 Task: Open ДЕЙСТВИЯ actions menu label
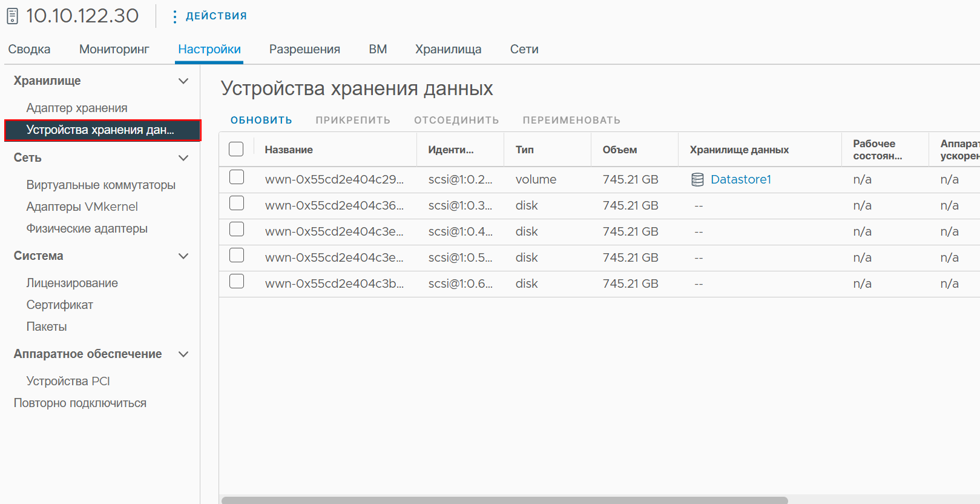pyautogui.click(x=216, y=16)
